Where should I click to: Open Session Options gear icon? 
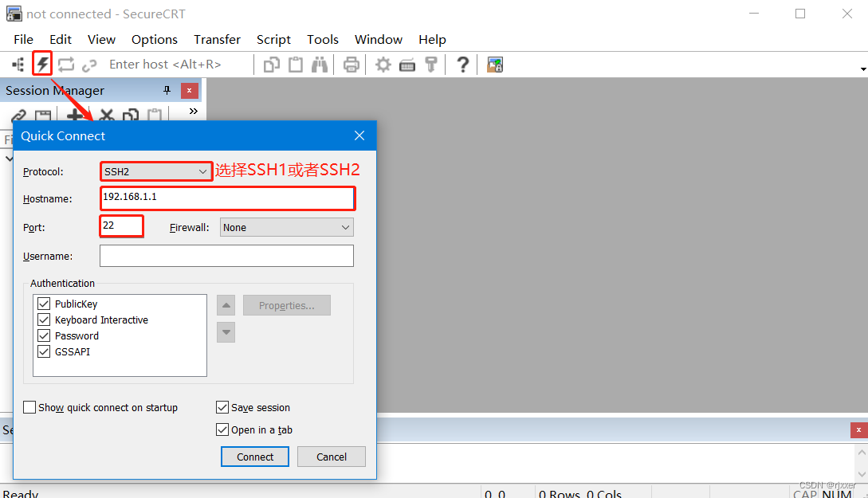[x=383, y=65]
